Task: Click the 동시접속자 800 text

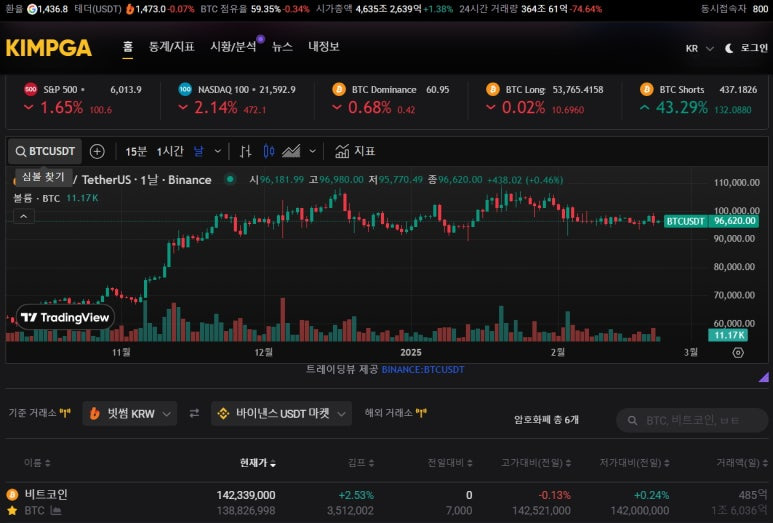Action: [x=734, y=9]
